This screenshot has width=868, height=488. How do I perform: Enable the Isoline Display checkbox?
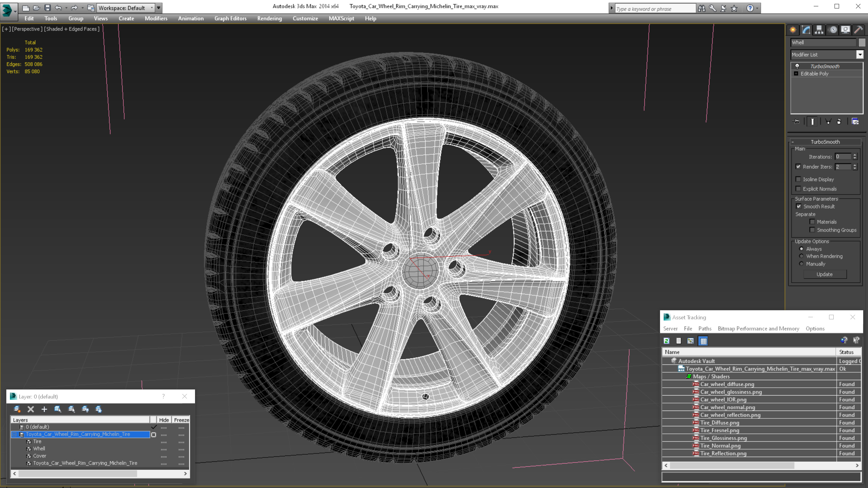pos(798,179)
